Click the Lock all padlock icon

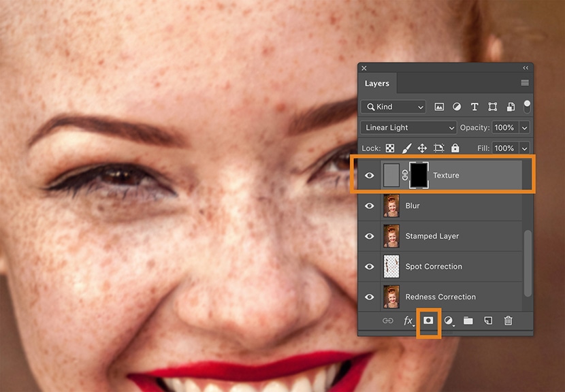455,148
